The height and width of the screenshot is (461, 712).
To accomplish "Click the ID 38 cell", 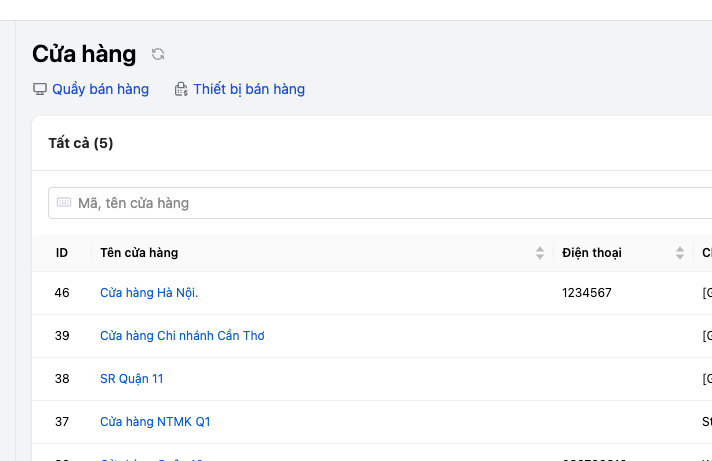I will coord(62,379).
